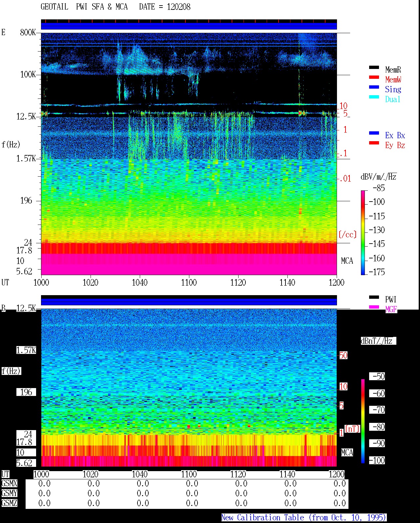Click the -175 color scale value
Screen dimensions: 420x523
point(377,272)
